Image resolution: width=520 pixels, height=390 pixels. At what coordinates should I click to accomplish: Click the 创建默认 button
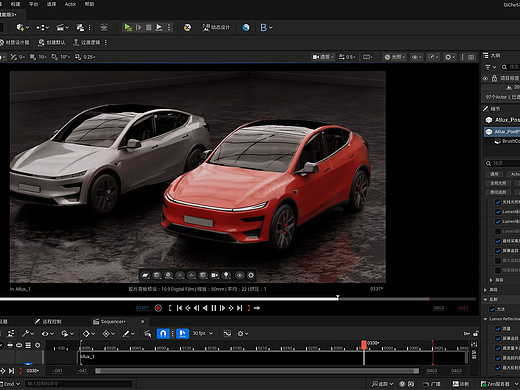pos(51,42)
